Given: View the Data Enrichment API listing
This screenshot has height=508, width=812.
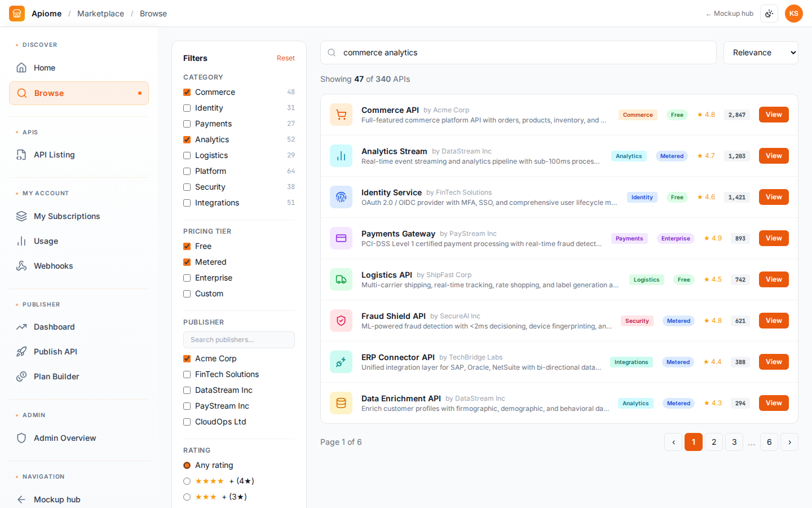Looking at the screenshot, I should (774, 403).
